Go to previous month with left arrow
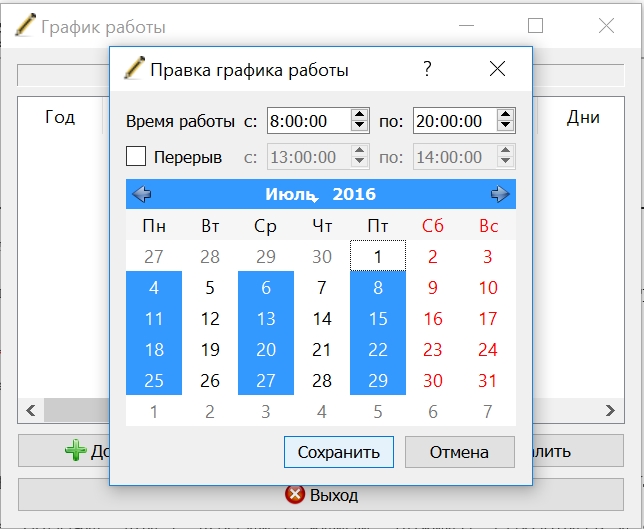Viewport: 644px width, 529px height. pos(142,194)
